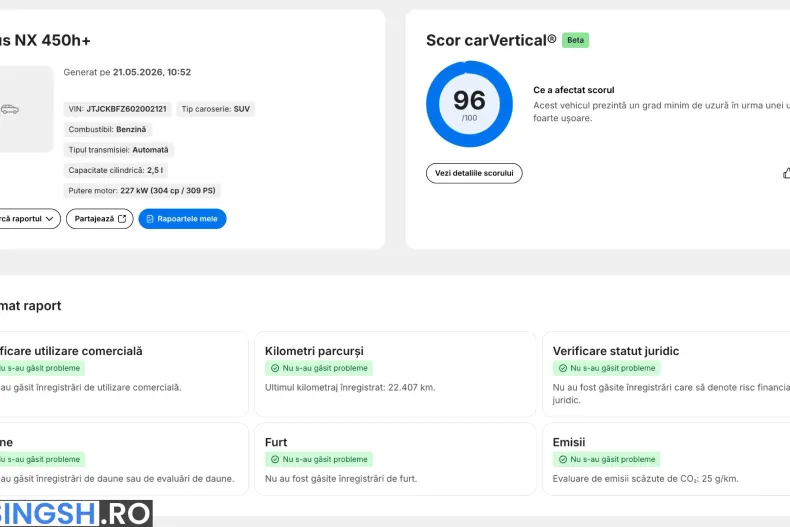The height and width of the screenshot is (527, 790).
Task: Click Nu s-au găsit probleme badge under Emisii
Action: 607,459
